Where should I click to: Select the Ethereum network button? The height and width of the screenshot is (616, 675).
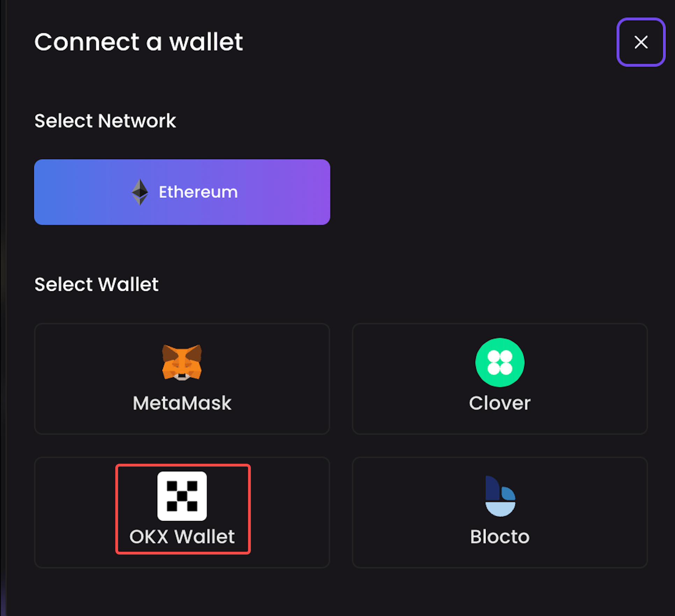coord(182,192)
